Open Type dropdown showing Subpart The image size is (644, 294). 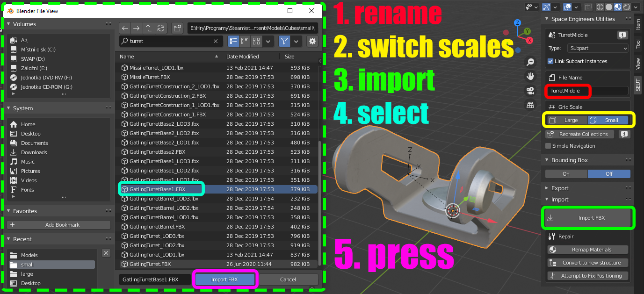(598, 48)
